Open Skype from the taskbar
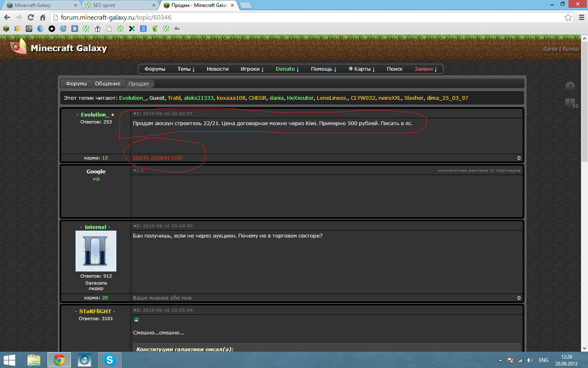The width and height of the screenshot is (588, 368). [109, 360]
